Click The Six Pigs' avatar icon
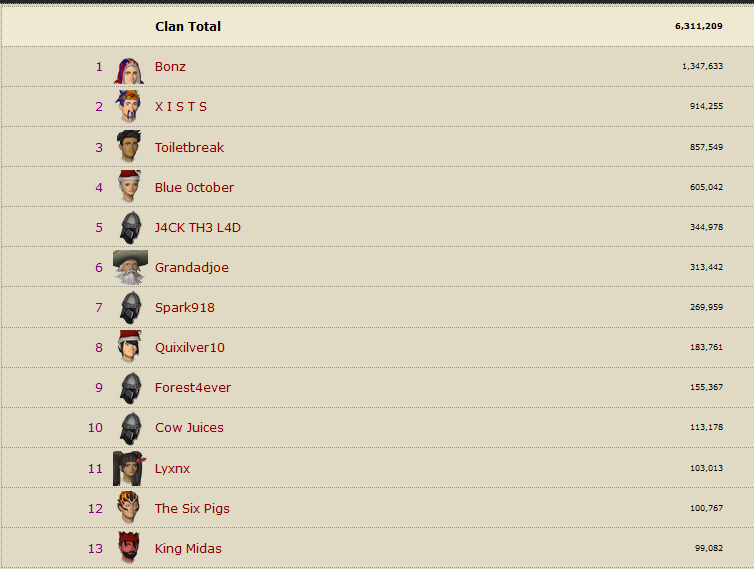Screen dimensions: 754x569 (x=129, y=507)
